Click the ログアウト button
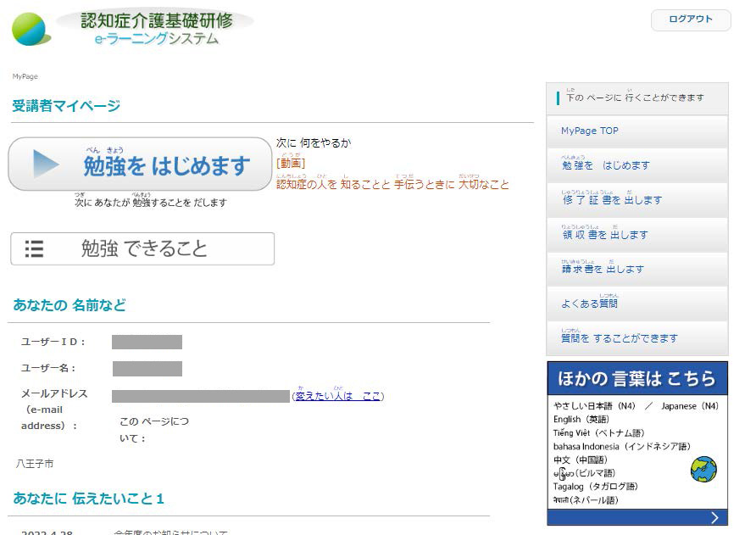 point(691,19)
